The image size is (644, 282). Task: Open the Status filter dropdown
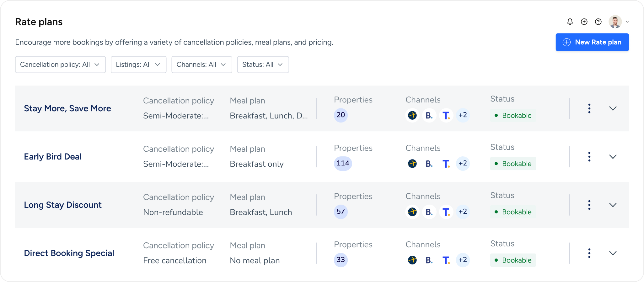(x=263, y=65)
